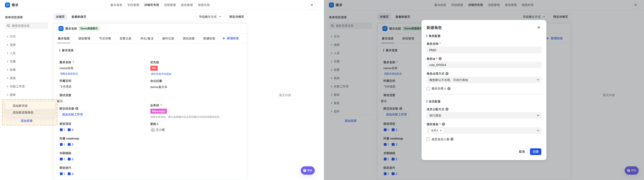Viewport: 644px width, 180px height.
Task: Close the 新建角色 dialog with the X icon
Action: [x=539, y=27]
